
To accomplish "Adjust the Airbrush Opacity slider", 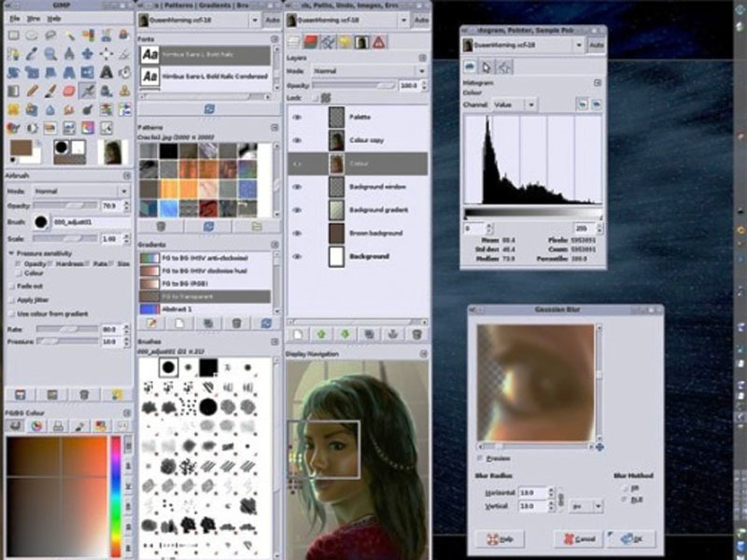I will click(65, 205).
